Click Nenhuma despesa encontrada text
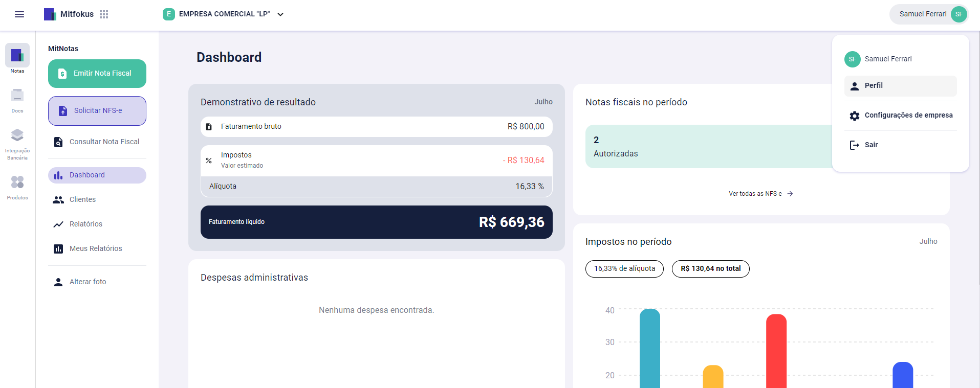Viewport: 980px width, 388px height. click(377, 310)
